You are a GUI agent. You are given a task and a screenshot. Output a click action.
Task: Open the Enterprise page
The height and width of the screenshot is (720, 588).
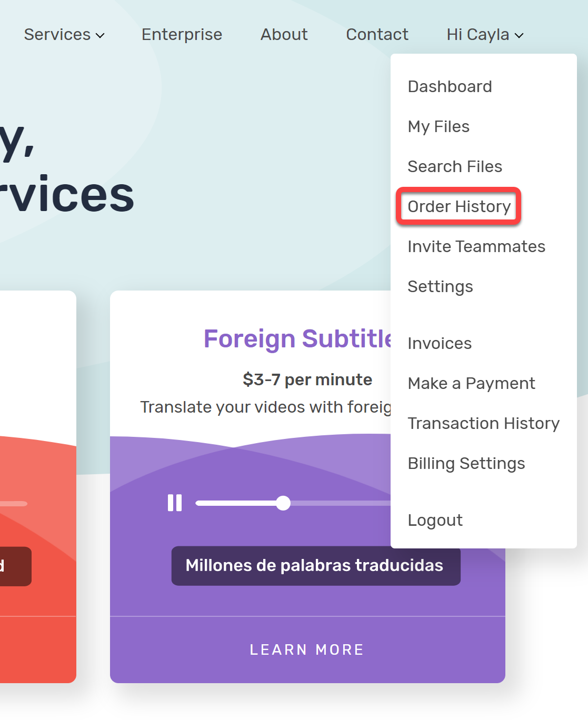[x=182, y=35]
